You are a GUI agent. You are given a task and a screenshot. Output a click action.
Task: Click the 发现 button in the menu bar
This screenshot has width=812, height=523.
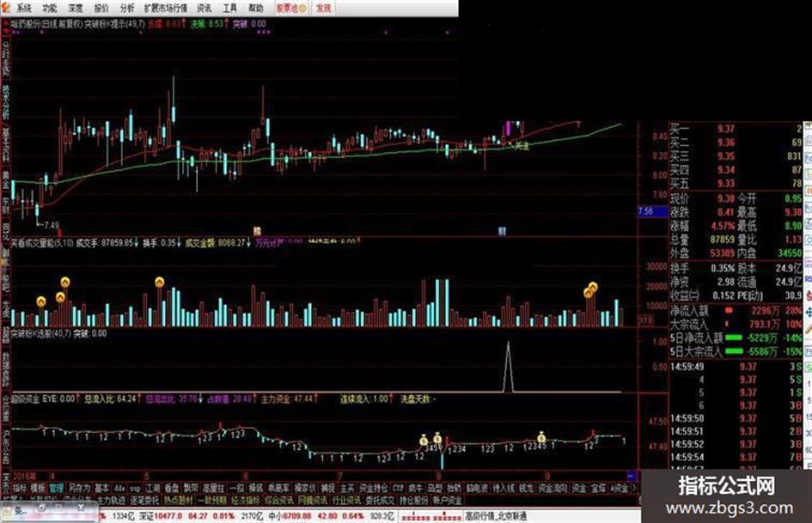pyautogui.click(x=324, y=8)
